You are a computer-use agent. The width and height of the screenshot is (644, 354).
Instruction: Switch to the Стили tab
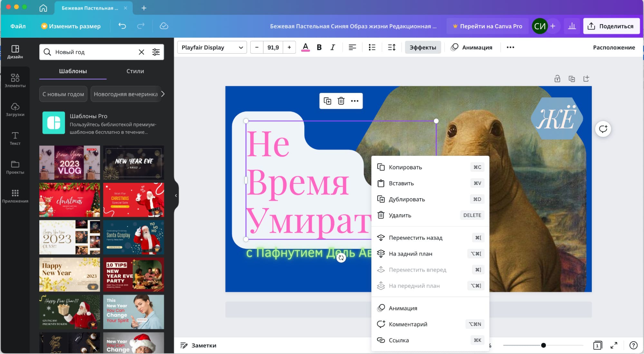point(135,71)
